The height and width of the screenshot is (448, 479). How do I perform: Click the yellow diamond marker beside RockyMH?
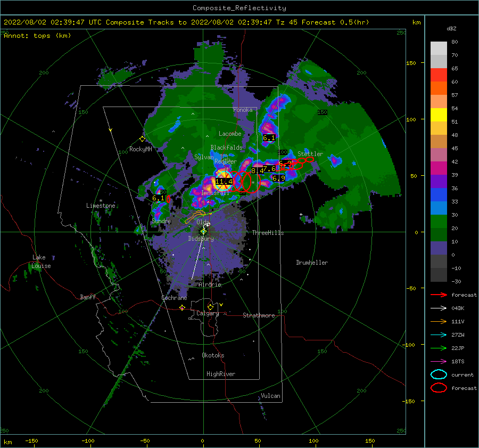pyautogui.click(x=142, y=139)
